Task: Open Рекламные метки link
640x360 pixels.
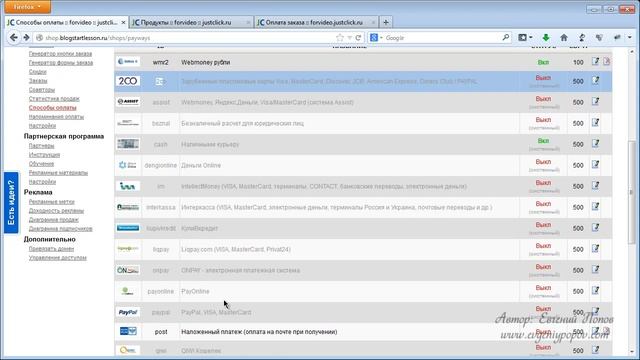Action: click(51, 201)
